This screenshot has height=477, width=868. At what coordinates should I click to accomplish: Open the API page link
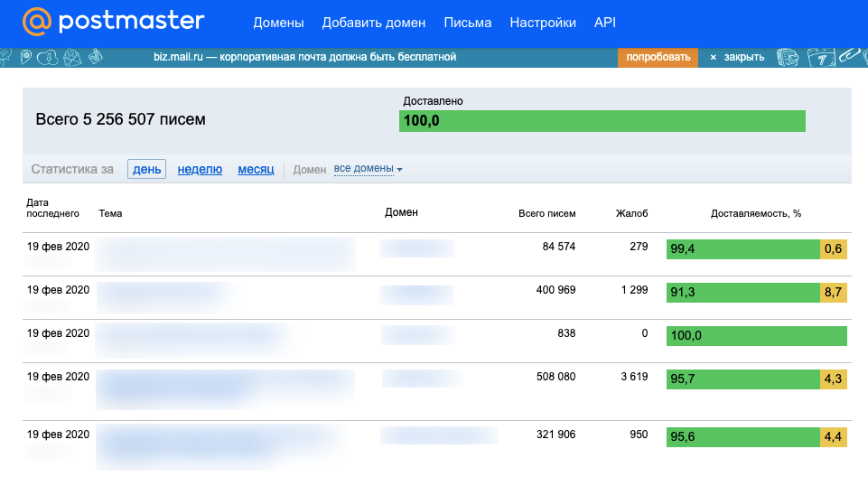pos(605,23)
